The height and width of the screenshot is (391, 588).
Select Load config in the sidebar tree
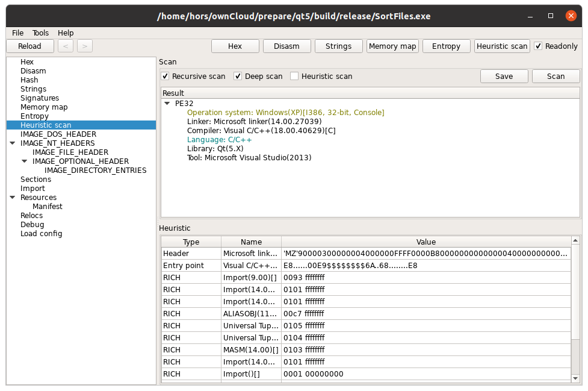point(42,233)
